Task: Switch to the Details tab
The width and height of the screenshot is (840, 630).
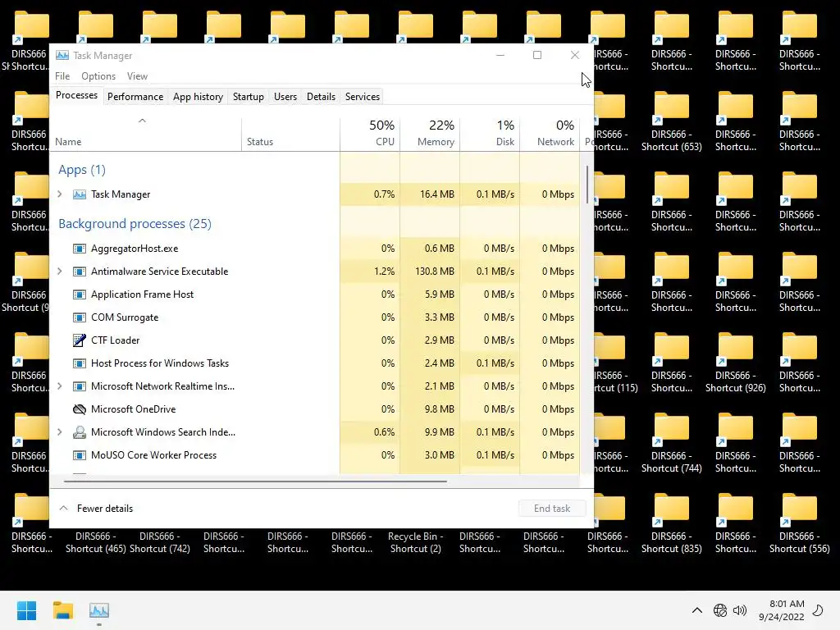Action: coord(321,97)
